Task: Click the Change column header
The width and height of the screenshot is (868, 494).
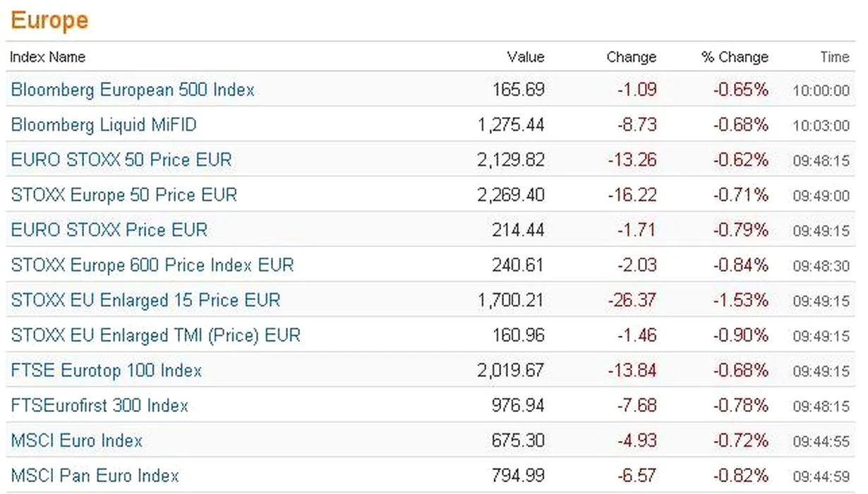Action: click(x=631, y=57)
